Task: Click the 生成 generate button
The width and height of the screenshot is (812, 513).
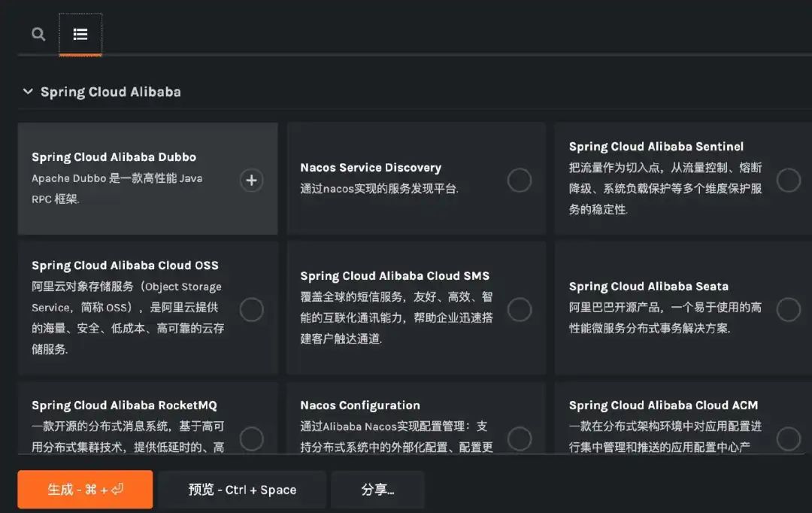Action: [x=85, y=489]
